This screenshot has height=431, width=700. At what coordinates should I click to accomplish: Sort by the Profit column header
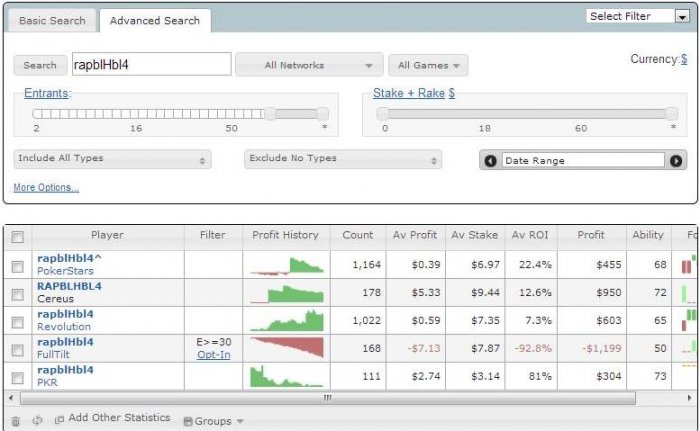(x=591, y=235)
